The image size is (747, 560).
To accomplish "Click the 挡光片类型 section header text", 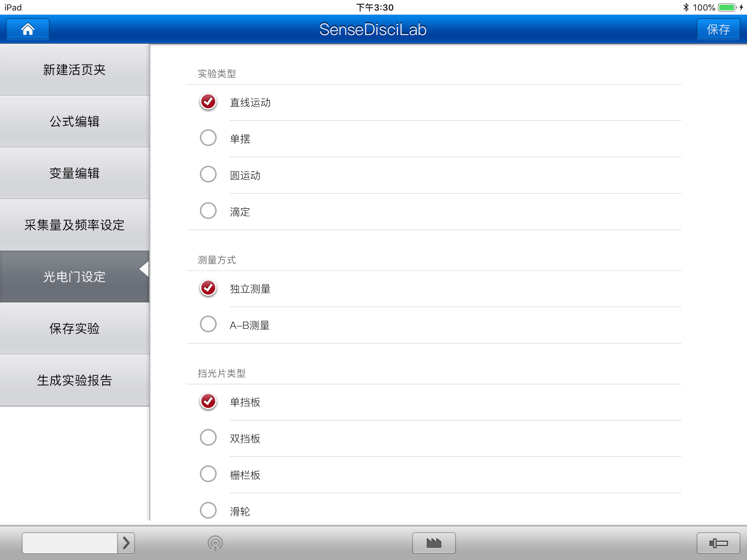I will pyautogui.click(x=221, y=373).
